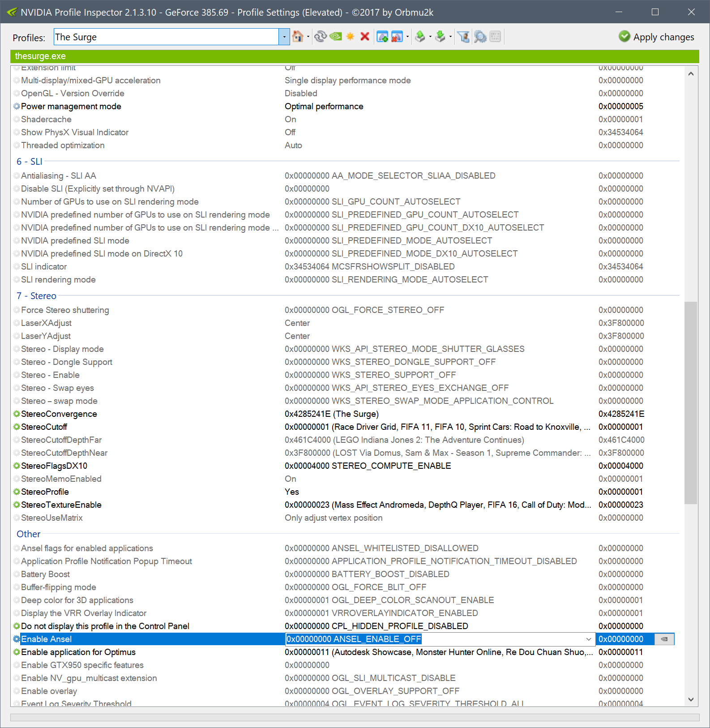This screenshot has height=728, width=710.
Task: Expand the Enable Ansel value dropdown chevron
Action: (589, 639)
